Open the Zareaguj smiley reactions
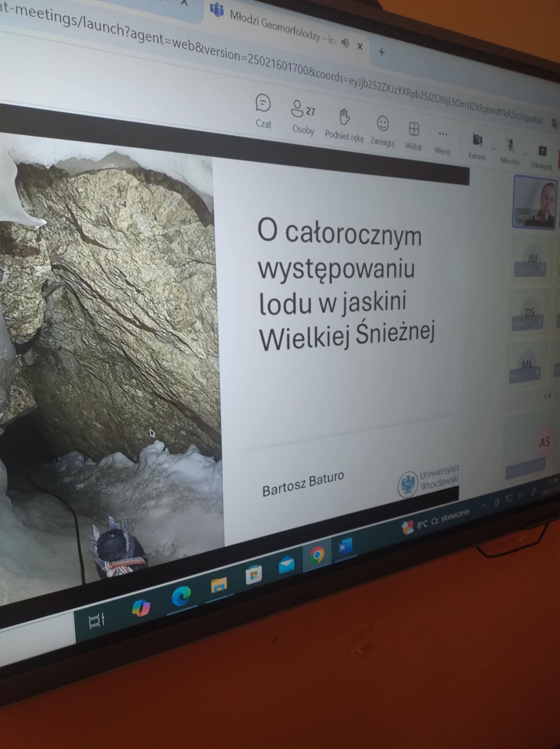Image resolution: width=560 pixels, height=749 pixels. point(383,124)
